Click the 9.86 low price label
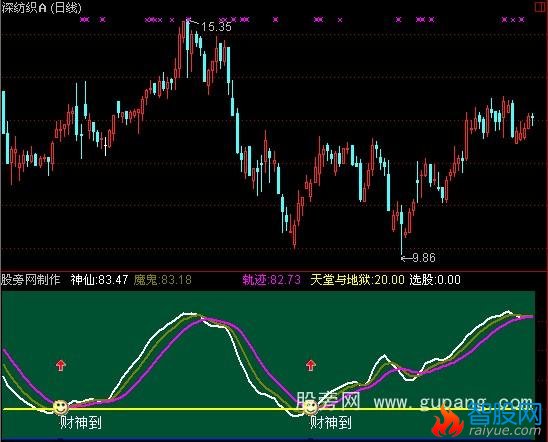This screenshot has height=442, width=548. [x=424, y=258]
